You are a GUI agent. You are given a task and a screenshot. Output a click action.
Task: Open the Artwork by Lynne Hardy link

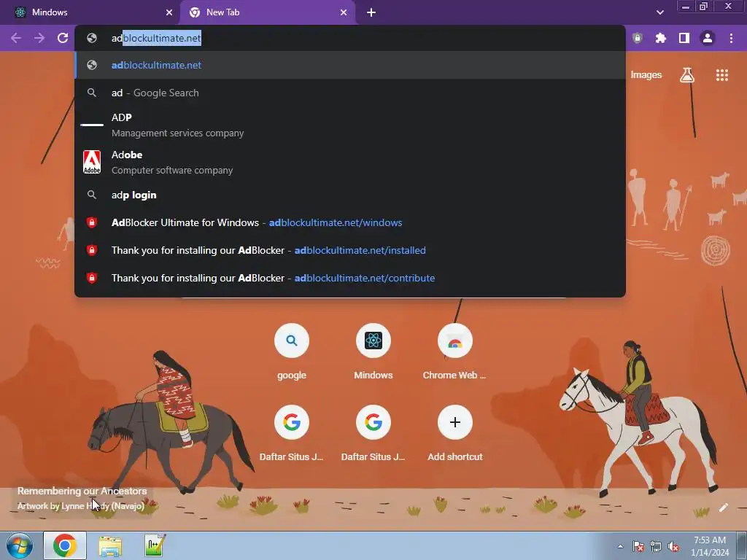coord(81,506)
